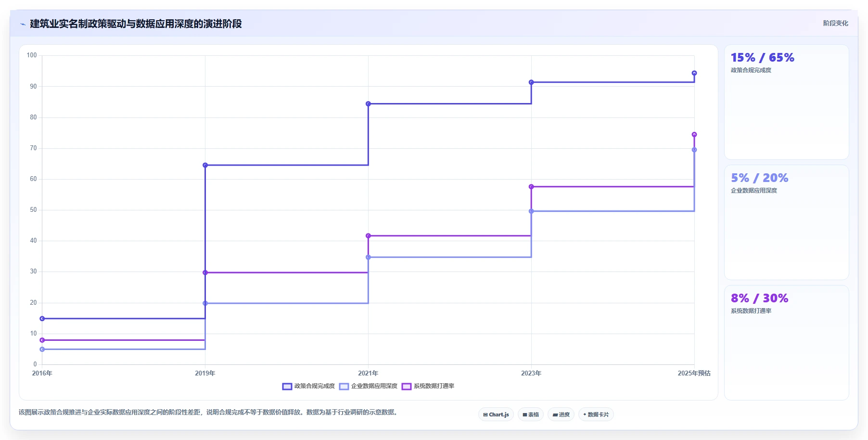Click the 2021年 x-axis label
The image size is (868, 440).
click(x=368, y=373)
